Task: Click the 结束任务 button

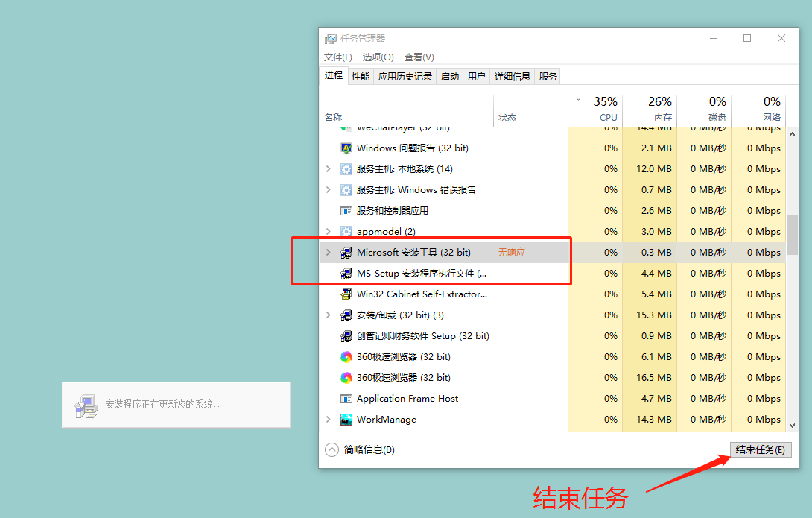Action: 760,449
